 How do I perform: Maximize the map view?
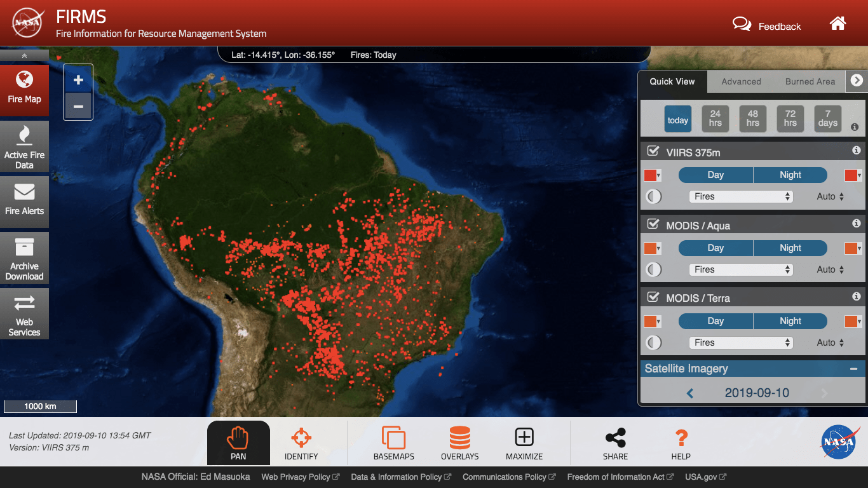coord(524,442)
